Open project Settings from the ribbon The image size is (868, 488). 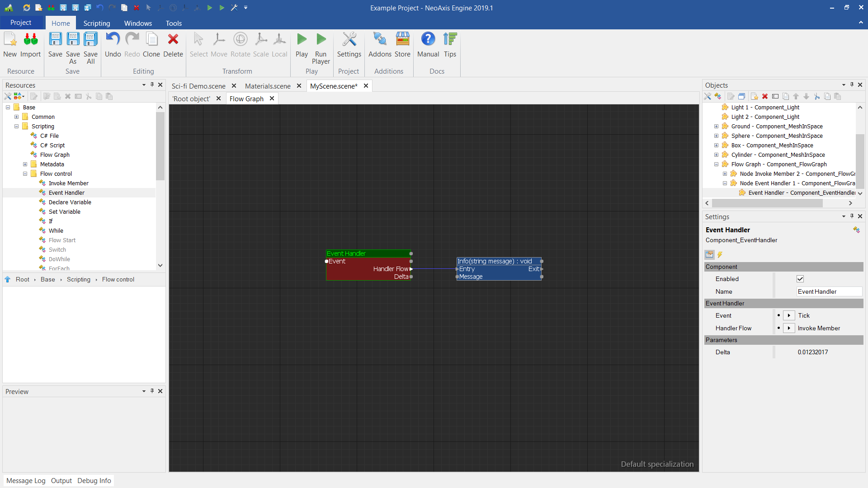point(349,40)
